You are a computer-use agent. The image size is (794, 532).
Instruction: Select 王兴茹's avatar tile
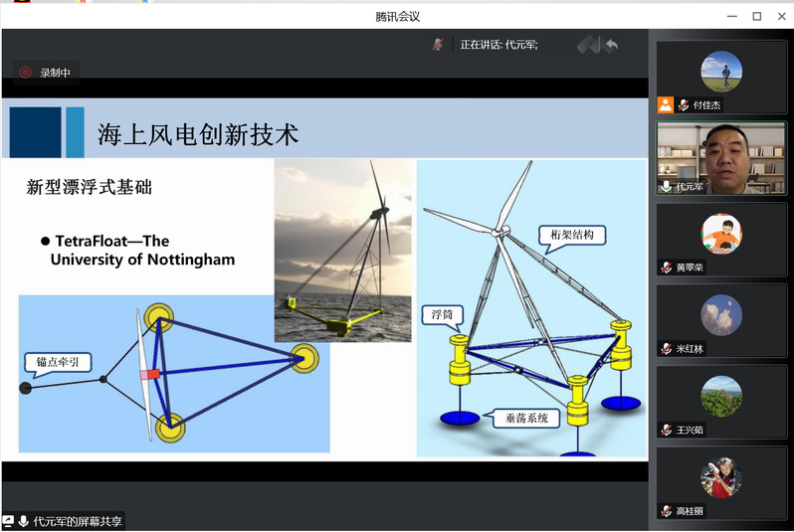tap(720, 397)
